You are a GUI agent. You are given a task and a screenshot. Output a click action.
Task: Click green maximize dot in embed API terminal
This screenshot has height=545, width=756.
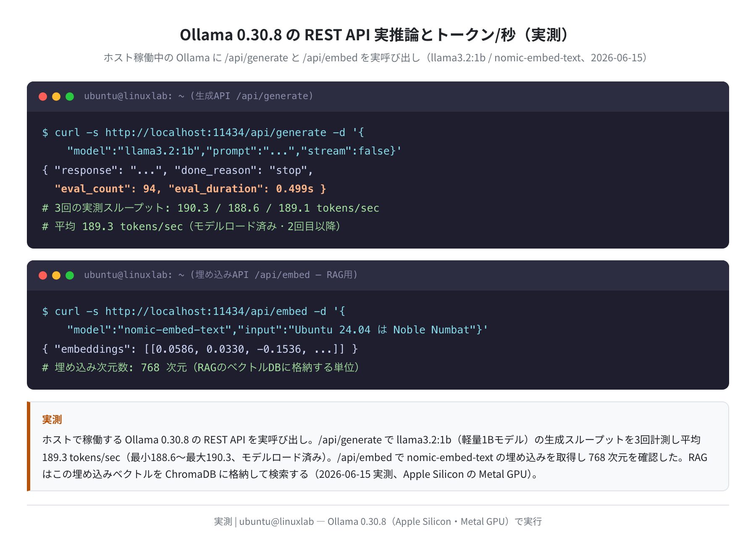pos(70,275)
